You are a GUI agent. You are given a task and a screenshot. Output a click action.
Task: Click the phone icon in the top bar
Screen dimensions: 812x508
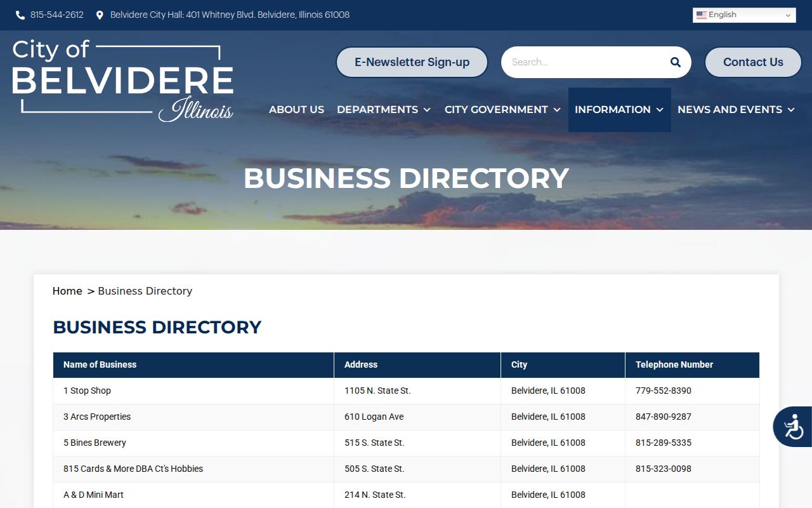(20, 15)
